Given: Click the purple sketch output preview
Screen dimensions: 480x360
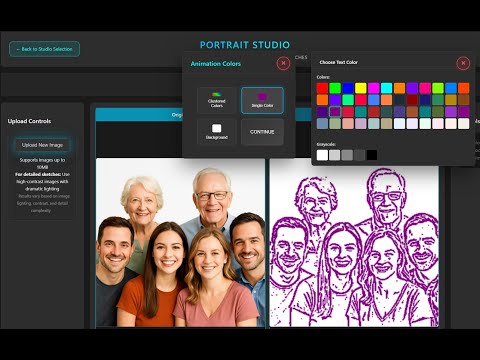Looking at the screenshot, I should 354,242.
